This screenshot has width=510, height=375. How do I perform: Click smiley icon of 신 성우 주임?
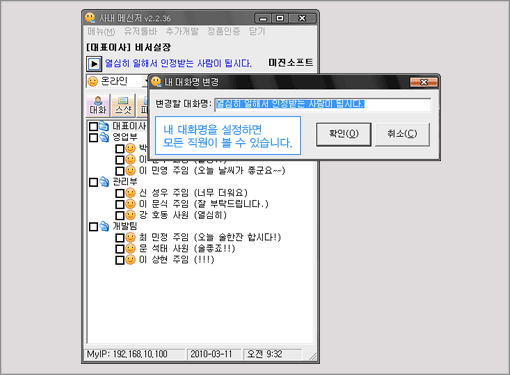[x=130, y=193]
